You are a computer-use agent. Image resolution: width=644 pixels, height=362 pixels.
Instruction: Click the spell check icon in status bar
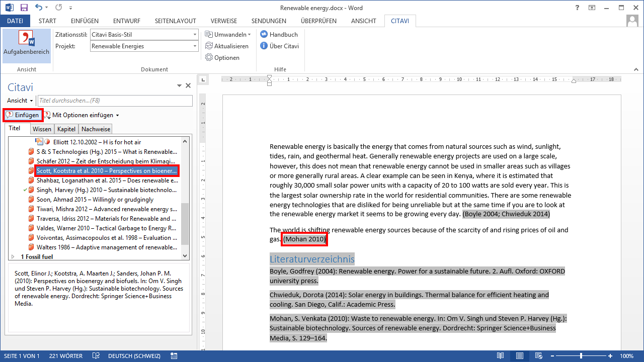[96, 355]
